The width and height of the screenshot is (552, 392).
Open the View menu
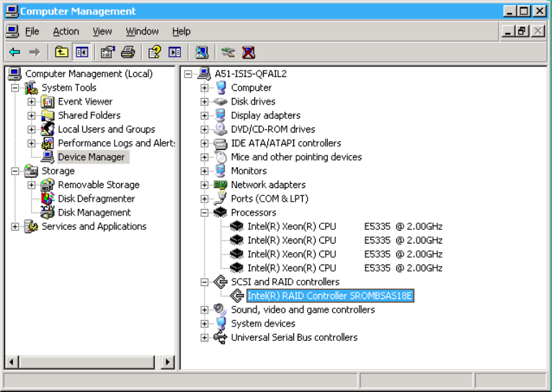(102, 32)
